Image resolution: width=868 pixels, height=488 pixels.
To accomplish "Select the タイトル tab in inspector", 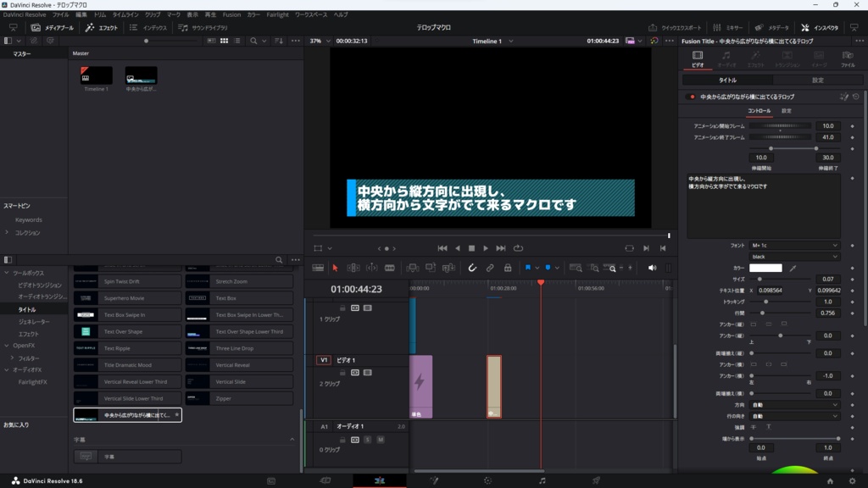I will tap(728, 80).
